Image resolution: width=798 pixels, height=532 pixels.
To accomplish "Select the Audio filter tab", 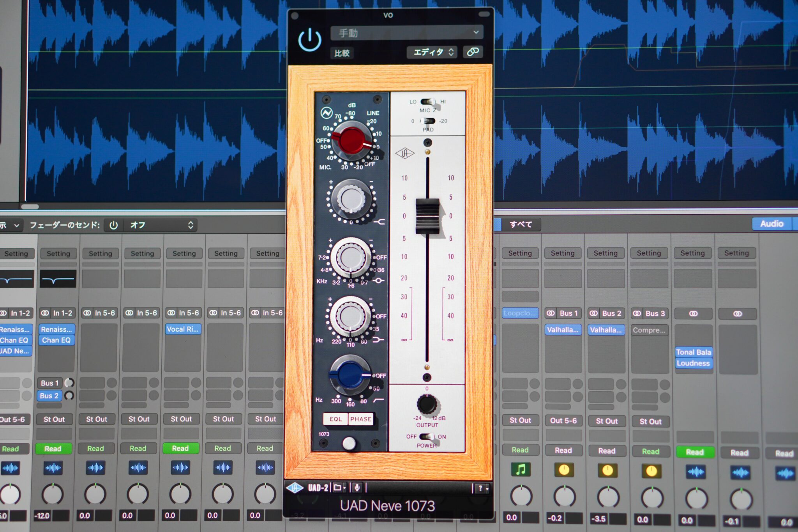I will click(x=771, y=224).
